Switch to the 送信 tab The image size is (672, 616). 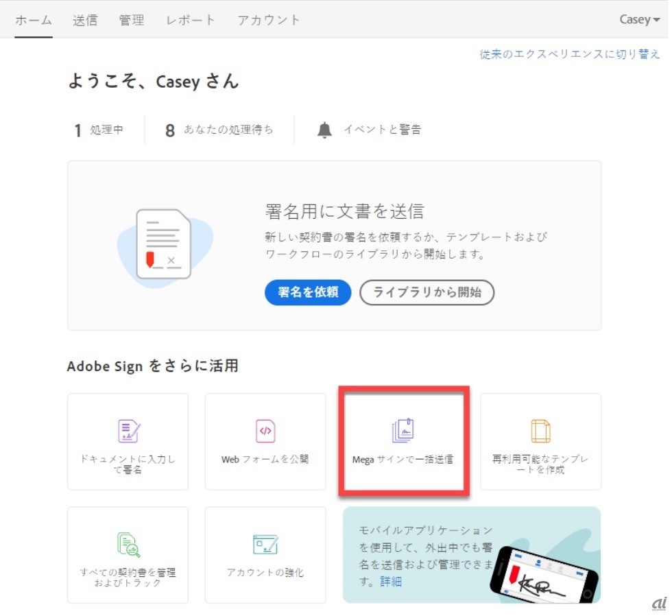coord(85,20)
